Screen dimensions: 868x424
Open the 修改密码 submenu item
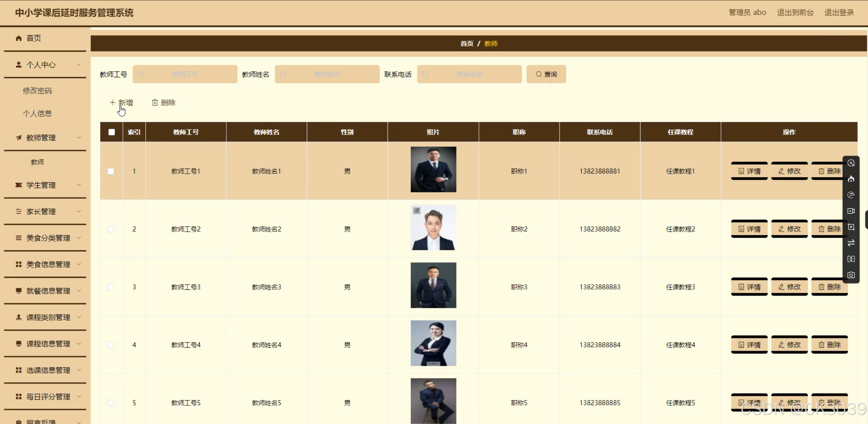click(x=37, y=91)
